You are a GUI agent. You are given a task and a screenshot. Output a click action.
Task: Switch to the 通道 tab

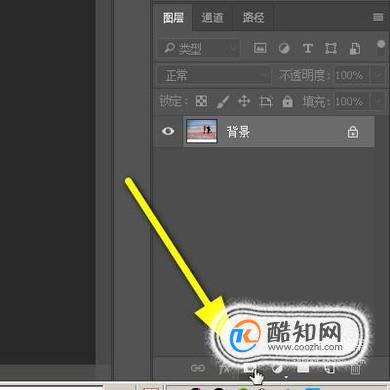212,18
